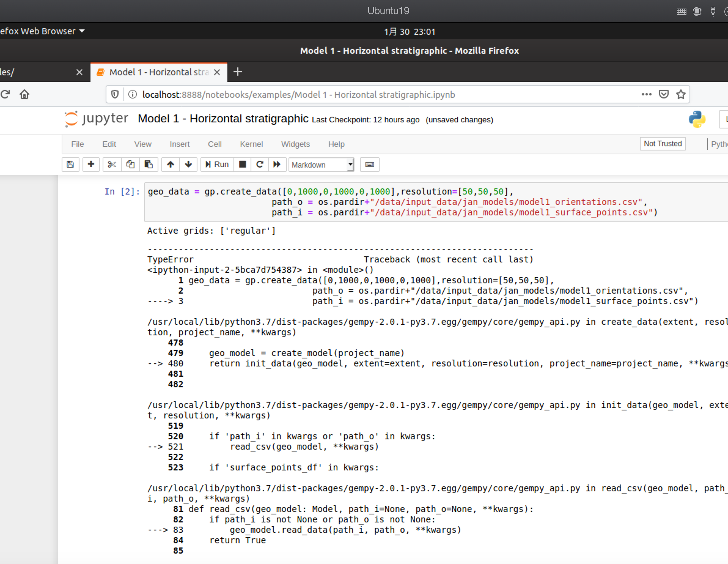Open tracking protection shield in address bar
728x564 pixels.
pyautogui.click(x=115, y=95)
